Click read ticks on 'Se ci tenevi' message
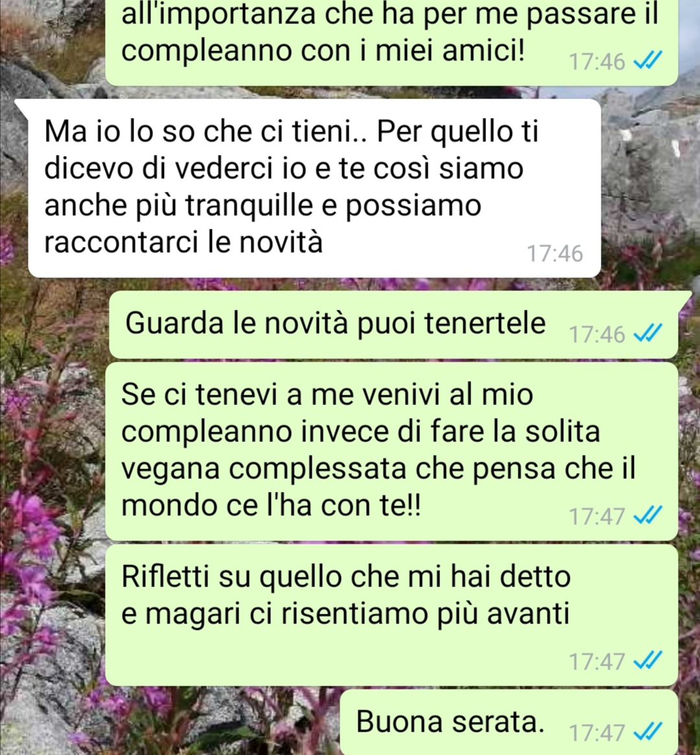 coord(648,516)
